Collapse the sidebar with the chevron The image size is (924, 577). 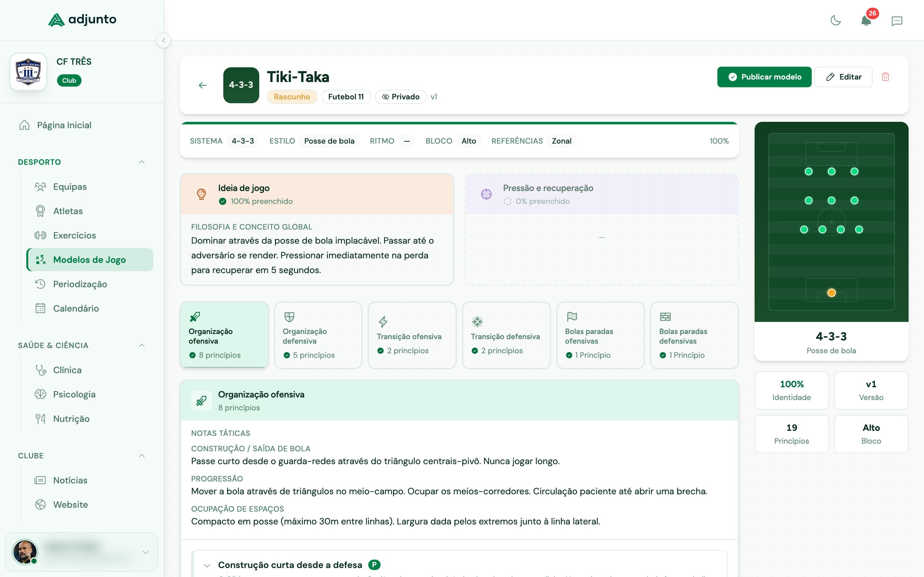click(x=164, y=40)
